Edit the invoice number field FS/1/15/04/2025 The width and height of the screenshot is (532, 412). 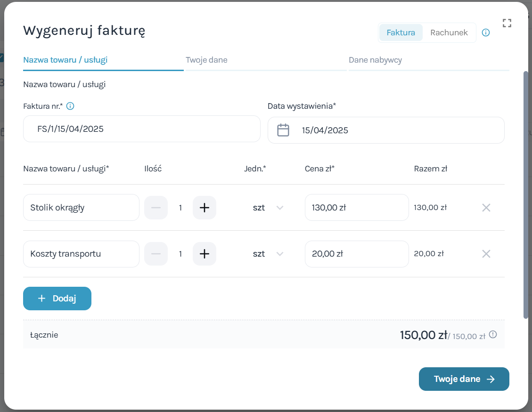(141, 129)
